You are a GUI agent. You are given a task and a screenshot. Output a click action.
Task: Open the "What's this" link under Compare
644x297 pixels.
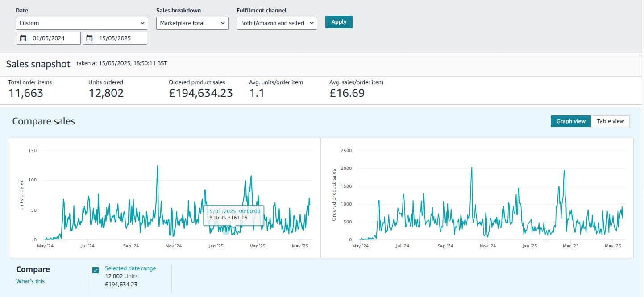tap(30, 281)
